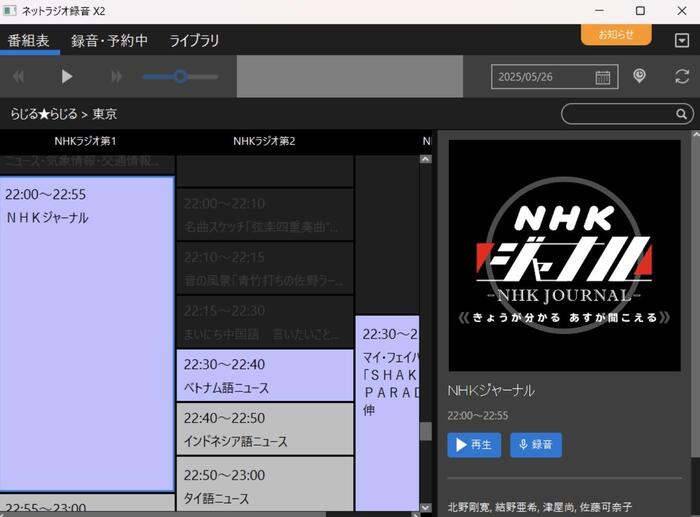Select the 22:30 マイ・フェイバリット program
Viewport: 700px width, 517px height.
tap(387, 413)
